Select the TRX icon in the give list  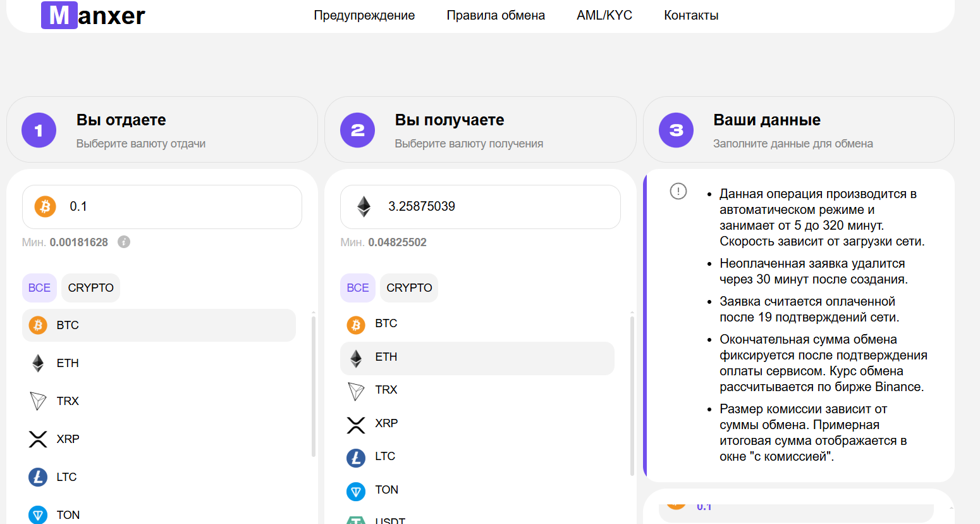[x=38, y=401]
